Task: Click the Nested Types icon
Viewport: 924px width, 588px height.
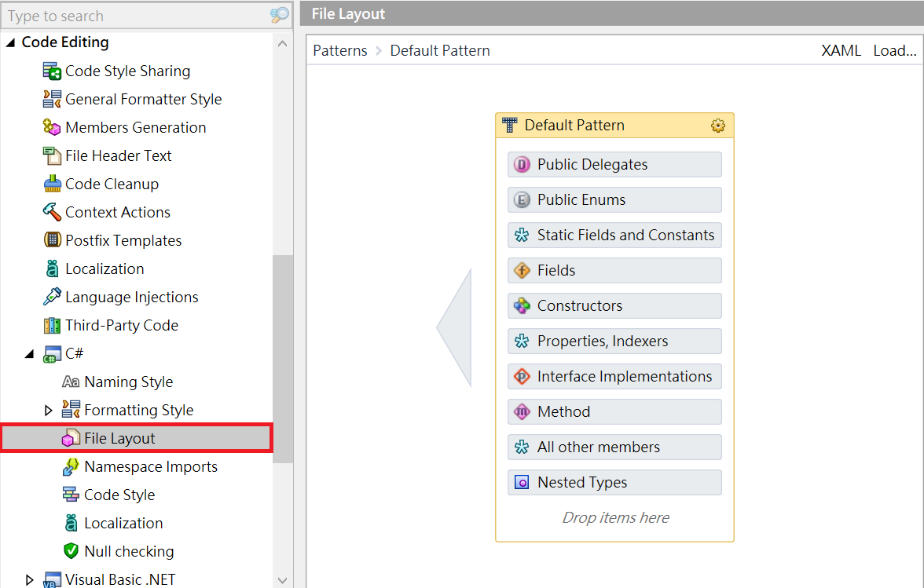Action: (522, 483)
